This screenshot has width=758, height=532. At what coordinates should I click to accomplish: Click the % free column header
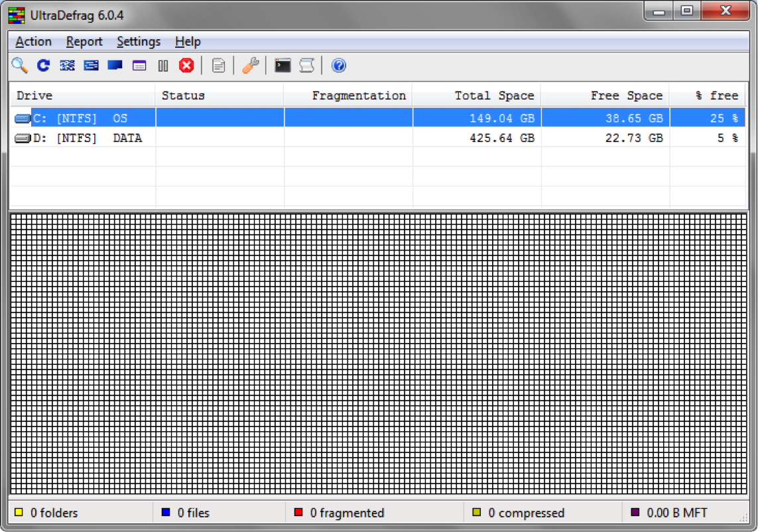pos(707,96)
